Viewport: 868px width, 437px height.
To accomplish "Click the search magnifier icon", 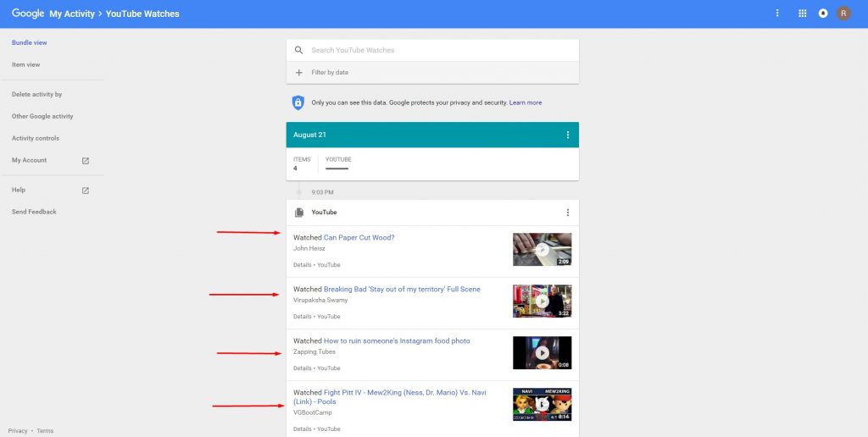I will pos(299,50).
